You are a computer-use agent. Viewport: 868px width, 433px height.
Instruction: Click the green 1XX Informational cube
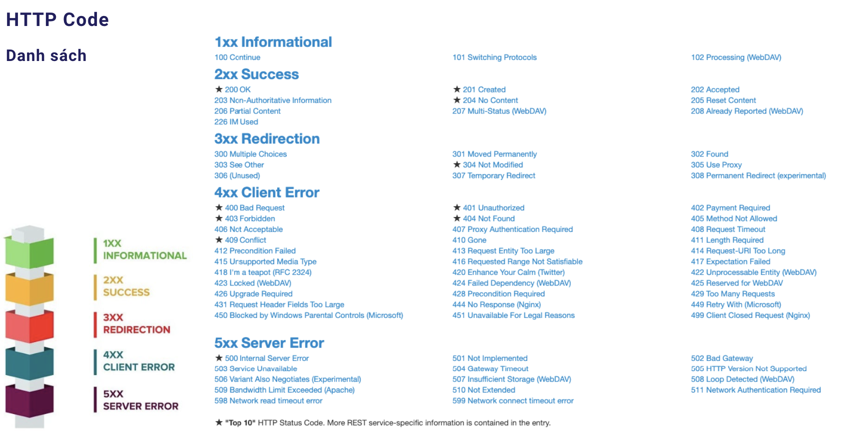click(29, 252)
